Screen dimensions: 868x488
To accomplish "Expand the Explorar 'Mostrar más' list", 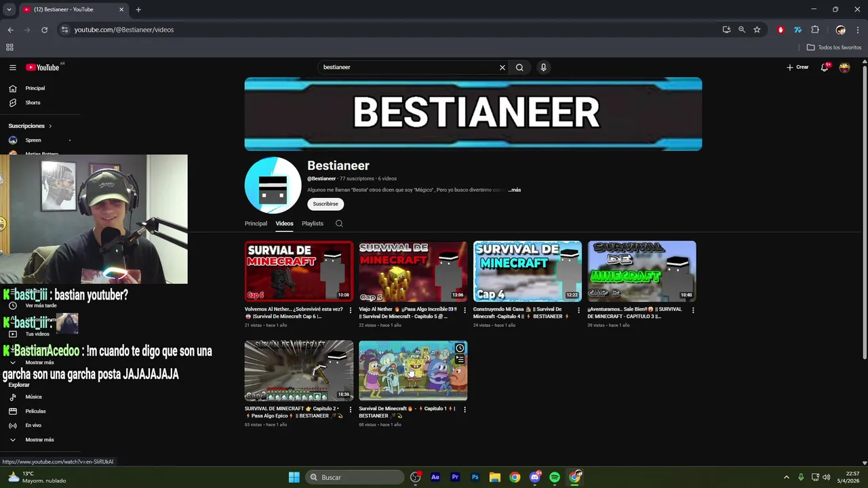I will 39,440.
